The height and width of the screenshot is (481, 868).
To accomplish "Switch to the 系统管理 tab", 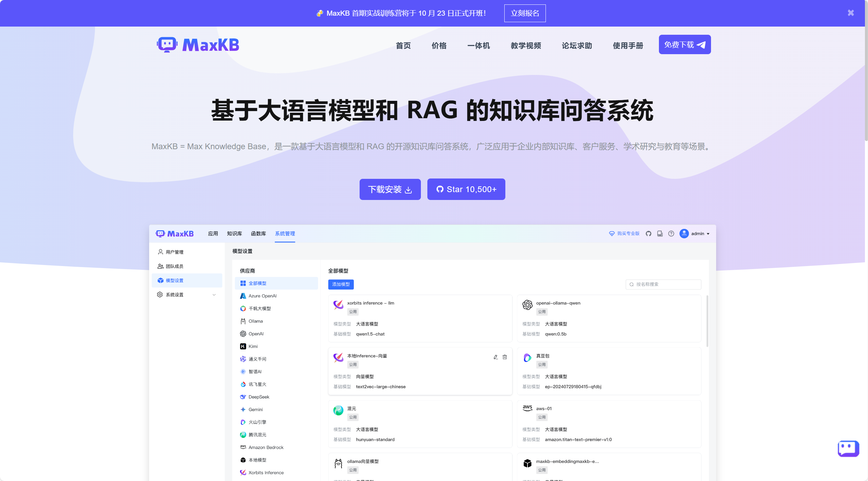I will click(x=285, y=234).
